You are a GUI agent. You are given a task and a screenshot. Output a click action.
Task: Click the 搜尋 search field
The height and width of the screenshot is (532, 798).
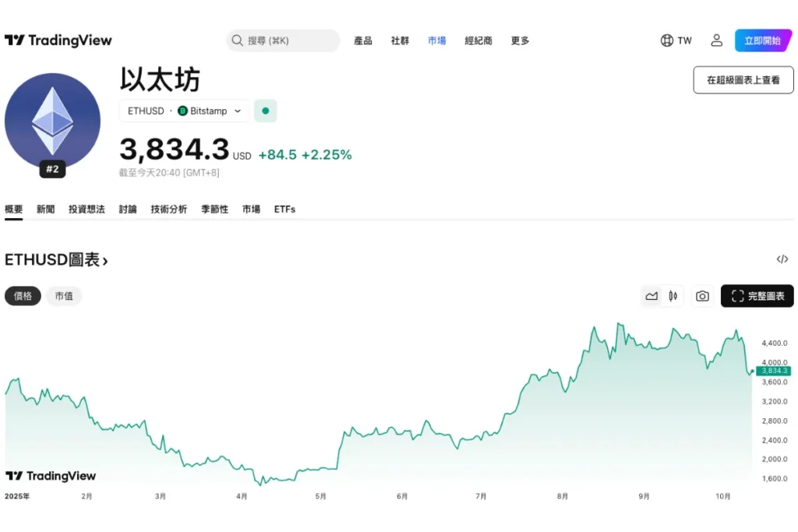coord(284,41)
